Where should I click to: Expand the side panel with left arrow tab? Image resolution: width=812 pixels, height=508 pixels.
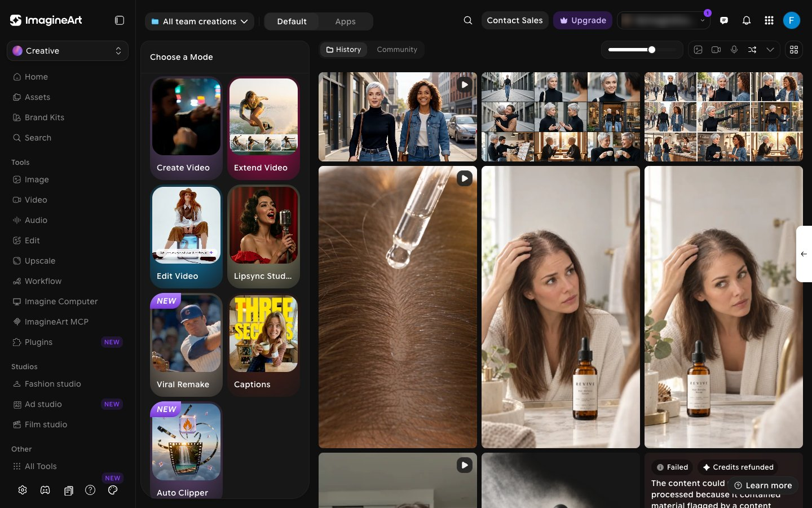[804, 254]
